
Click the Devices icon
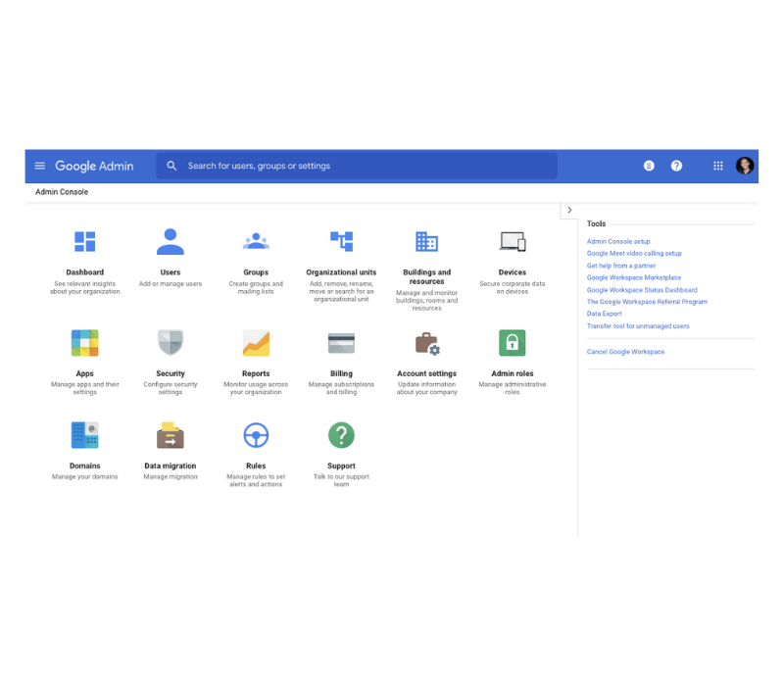pyautogui.click(x=512, y=241)
